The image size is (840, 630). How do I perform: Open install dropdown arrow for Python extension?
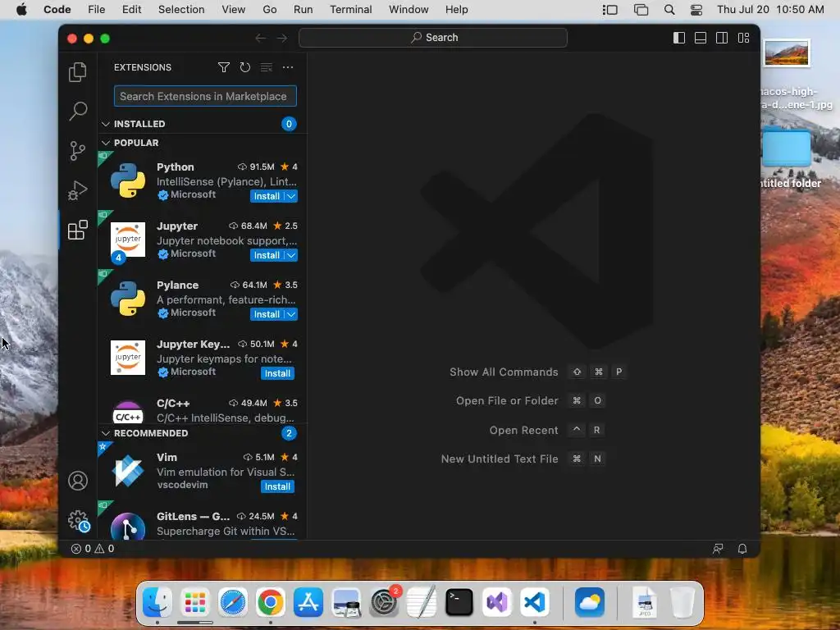pyautogui.click(x=291, y=196)
